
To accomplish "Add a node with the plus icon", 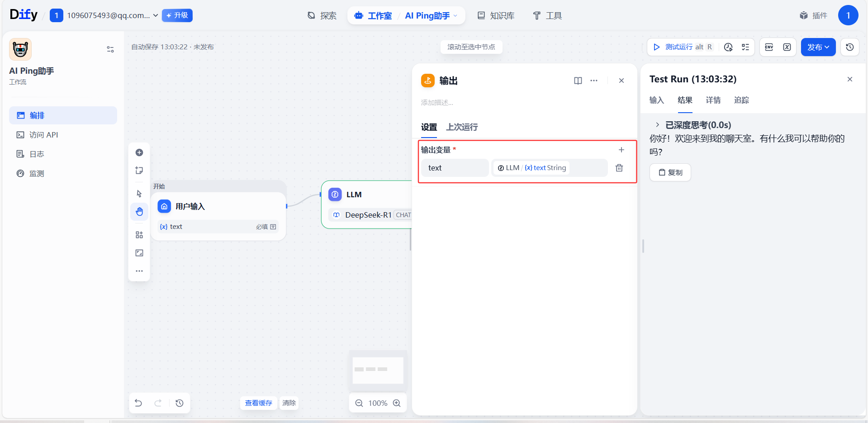I will point(139,152).
